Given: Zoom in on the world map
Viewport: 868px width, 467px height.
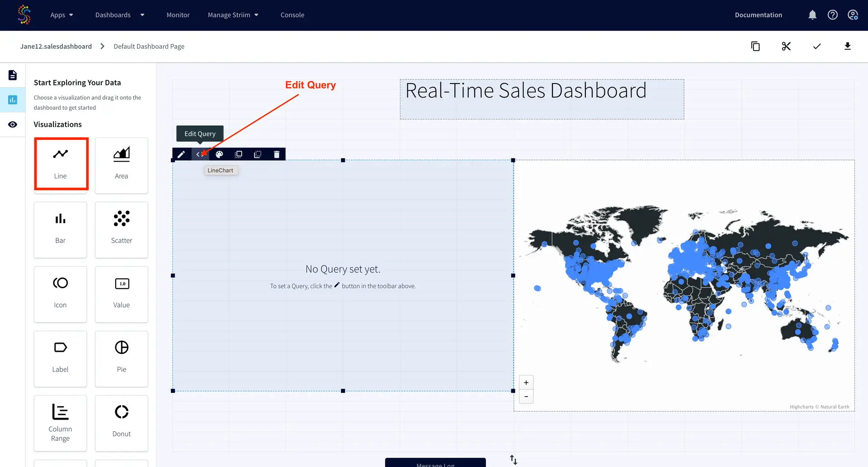Looking at the screenshot, I should [526, 383].
